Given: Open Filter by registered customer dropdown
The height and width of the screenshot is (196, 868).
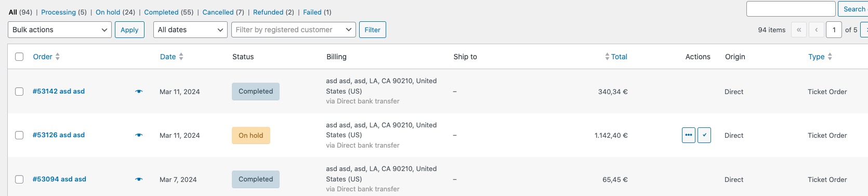Looking at the screenshot, I should point(294,30).
